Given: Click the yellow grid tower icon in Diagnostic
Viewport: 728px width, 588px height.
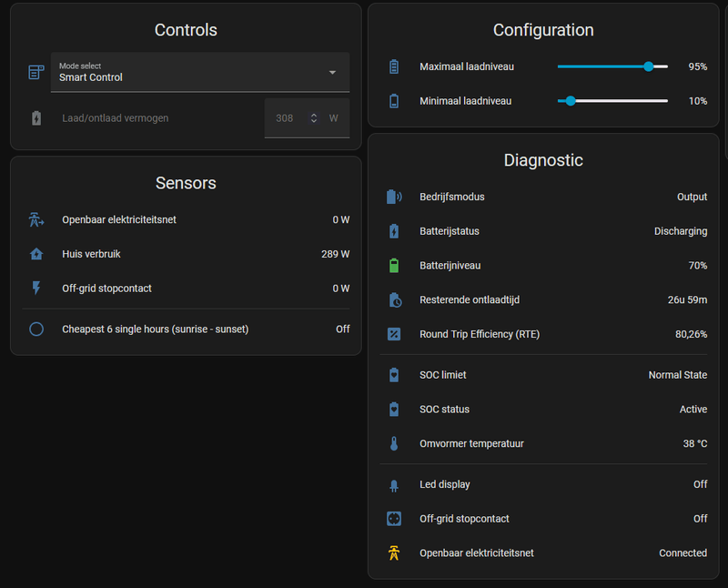Looking at the screenshot, I should coord(394,553).
